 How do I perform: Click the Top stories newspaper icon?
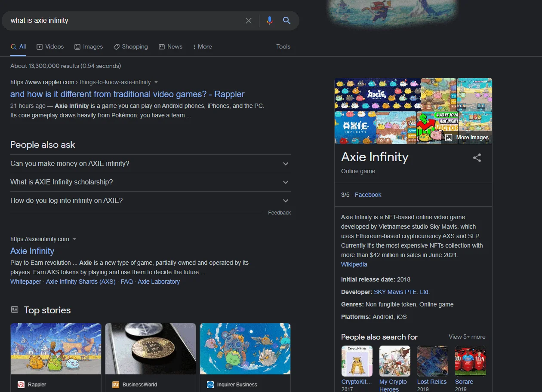point(15,309)
